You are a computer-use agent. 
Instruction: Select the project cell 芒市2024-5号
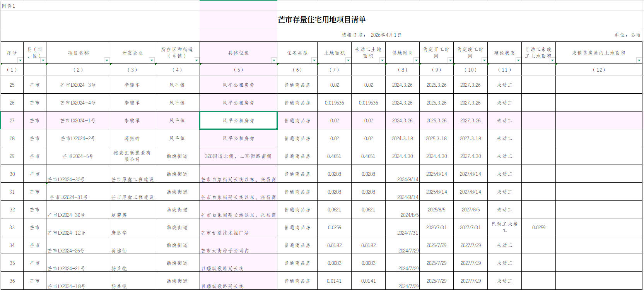pyautogui.click(x=78, y=156)
